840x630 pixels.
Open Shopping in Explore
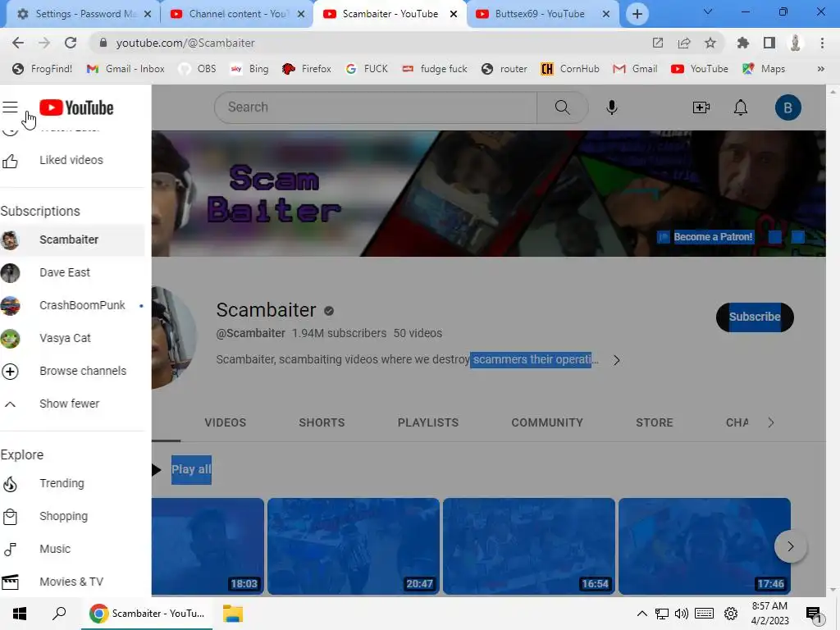coord(72,517)
